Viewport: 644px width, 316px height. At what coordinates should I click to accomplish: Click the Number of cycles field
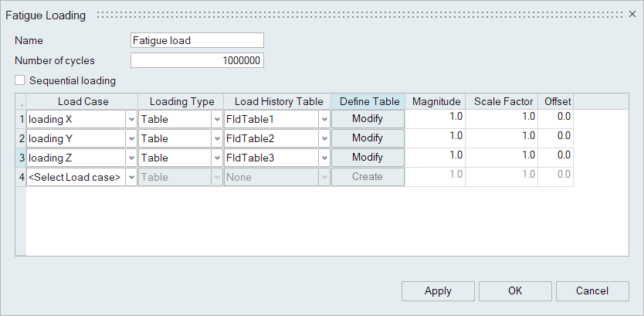[198, 60]
